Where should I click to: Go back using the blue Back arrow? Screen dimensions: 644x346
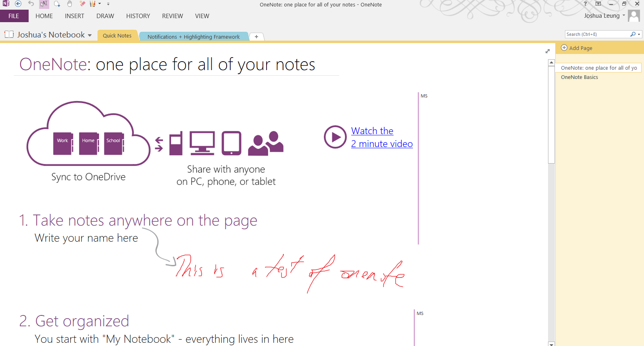tap(18, 4)
